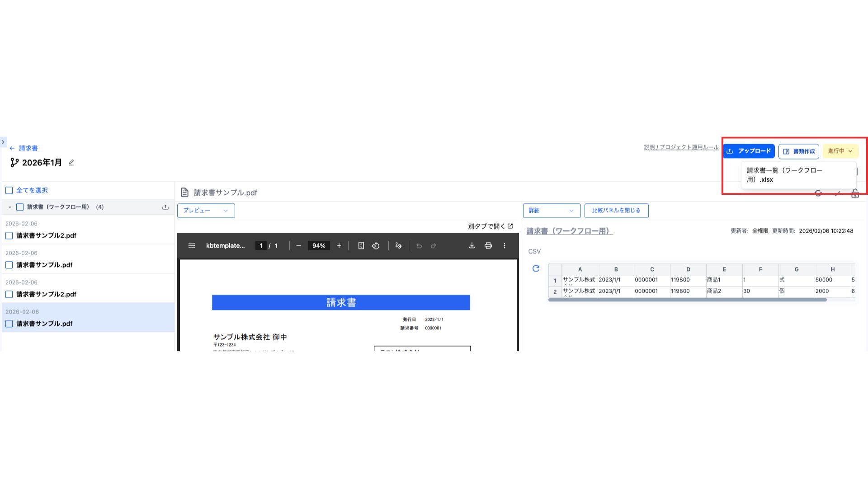Open the PDF viewer hamburger sidebar menu
868x488 pixels.
point(192,246)
